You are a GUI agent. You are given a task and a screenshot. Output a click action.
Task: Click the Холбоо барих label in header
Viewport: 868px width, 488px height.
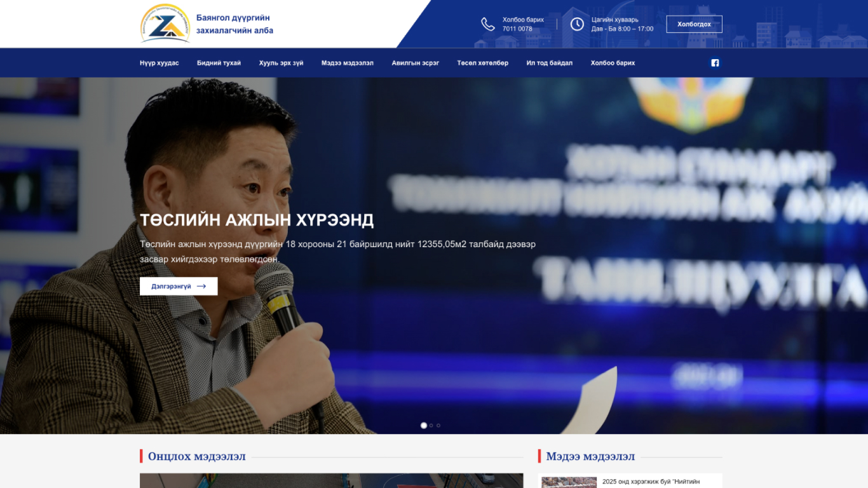point(523,20)
